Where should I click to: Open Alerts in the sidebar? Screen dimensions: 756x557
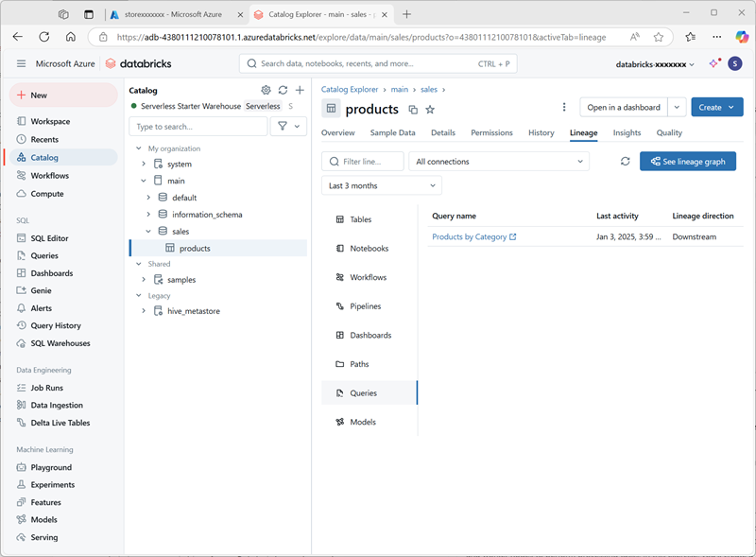tap(41, 308)
